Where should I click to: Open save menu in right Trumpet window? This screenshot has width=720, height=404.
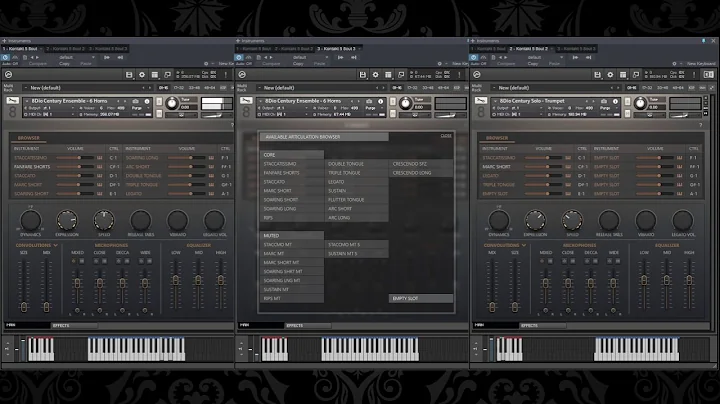tap(597, 75)
